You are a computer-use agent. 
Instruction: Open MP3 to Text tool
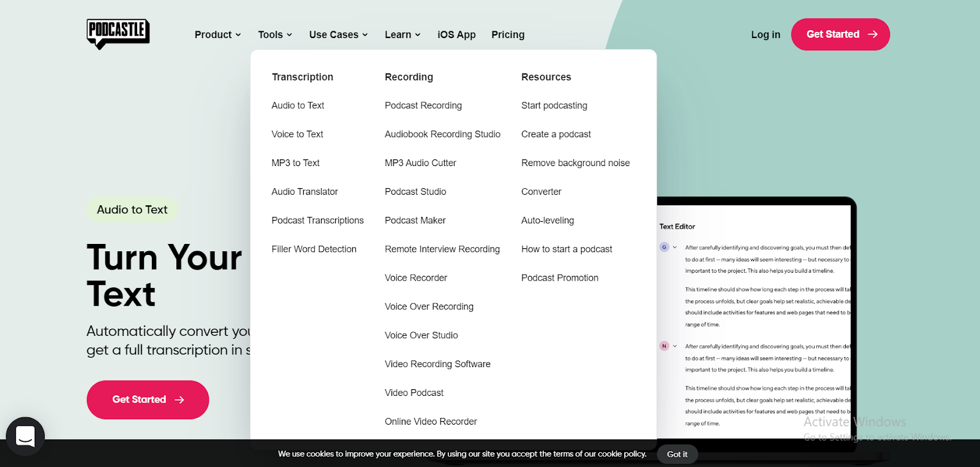[x=295, y=163]
